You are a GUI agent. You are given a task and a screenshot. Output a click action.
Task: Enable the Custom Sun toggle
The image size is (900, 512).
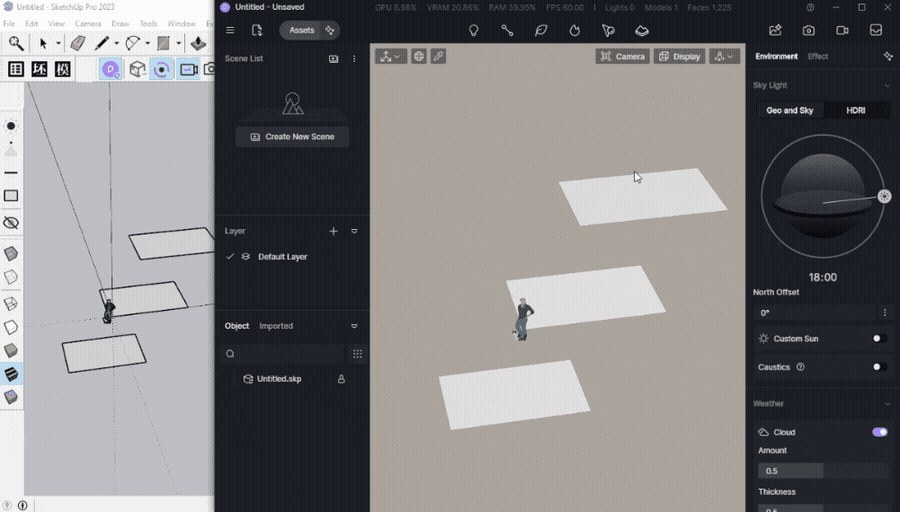click(879, 339)
